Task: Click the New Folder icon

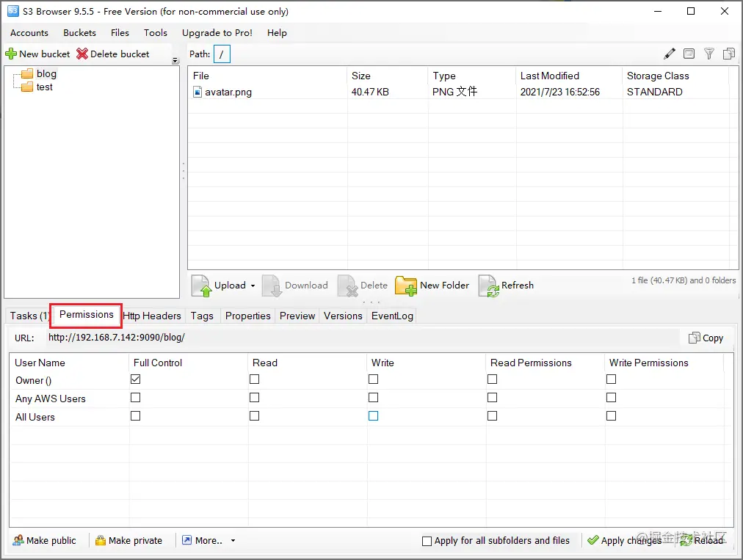Action: (x=405, y=286)
